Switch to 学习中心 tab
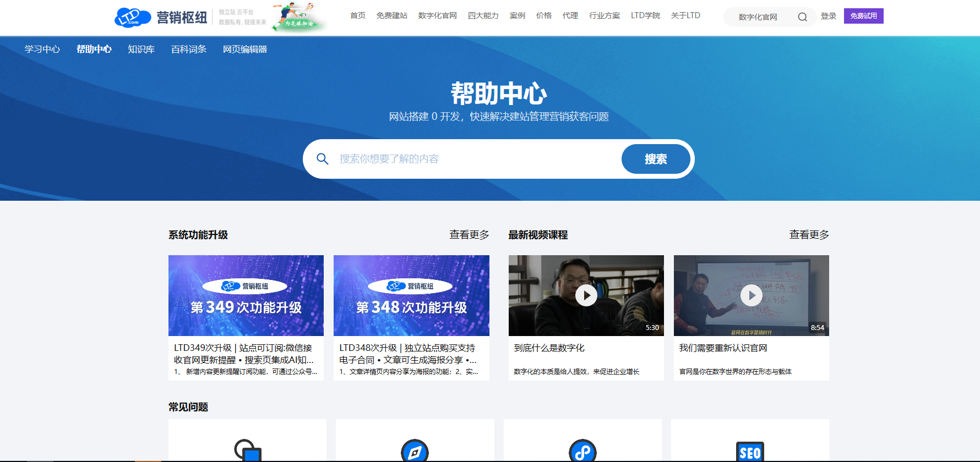 click(x=42, y=50)
